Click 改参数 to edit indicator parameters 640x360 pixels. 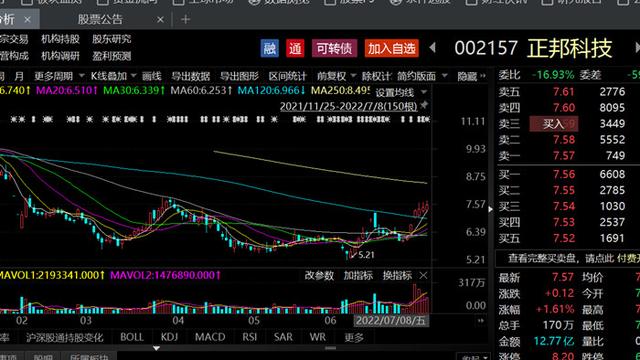(319, 276)
